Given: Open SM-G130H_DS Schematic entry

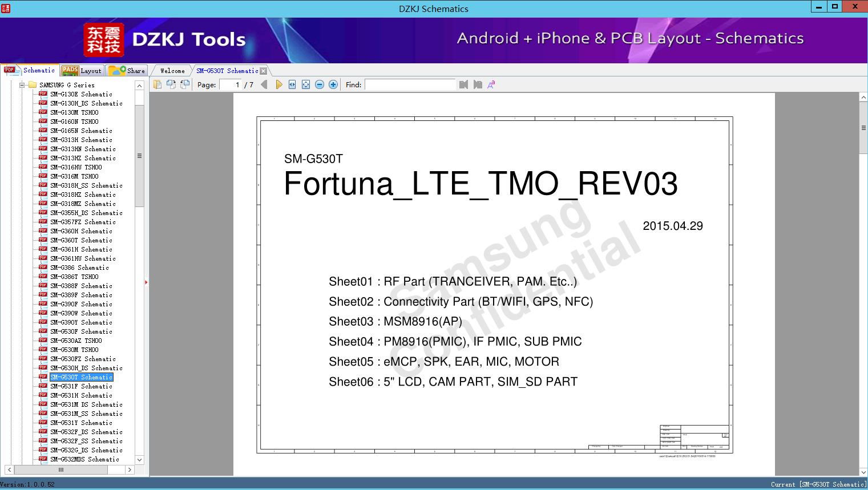Looking at the screenshot, I should click(x=86, y=103).
